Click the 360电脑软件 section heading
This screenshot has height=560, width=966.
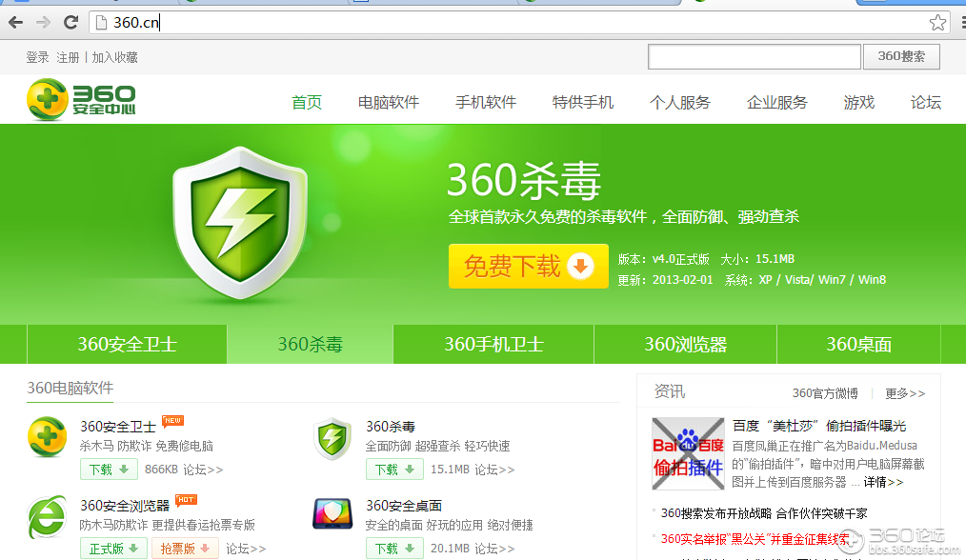[x=70, y=388]
